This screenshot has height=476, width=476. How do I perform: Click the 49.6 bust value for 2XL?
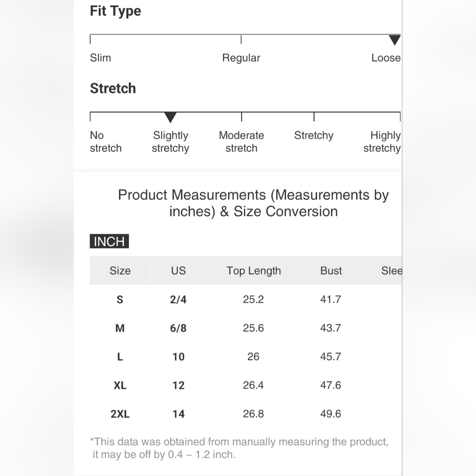pyautogui.click(x=331, y=414)
